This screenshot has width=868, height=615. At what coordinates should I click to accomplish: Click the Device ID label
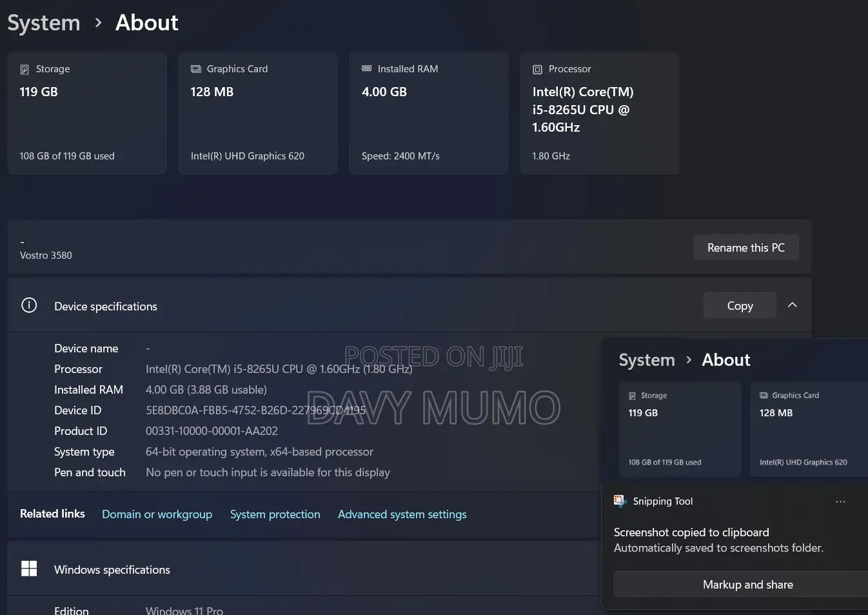77,410
